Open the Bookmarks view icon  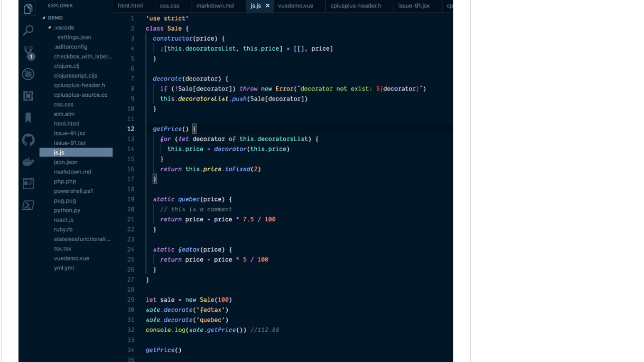pyautogui.click(x=28, y=117)
